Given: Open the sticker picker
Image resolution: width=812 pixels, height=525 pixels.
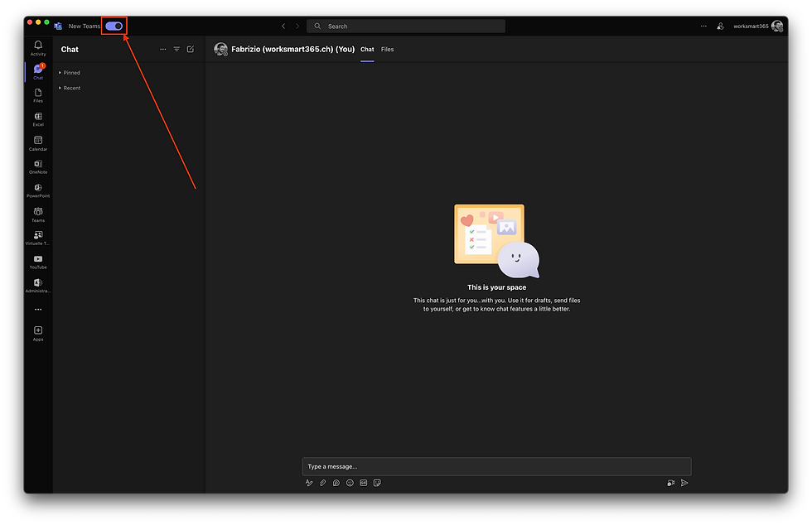Looking at the screenshot, I should coord(377,483).
